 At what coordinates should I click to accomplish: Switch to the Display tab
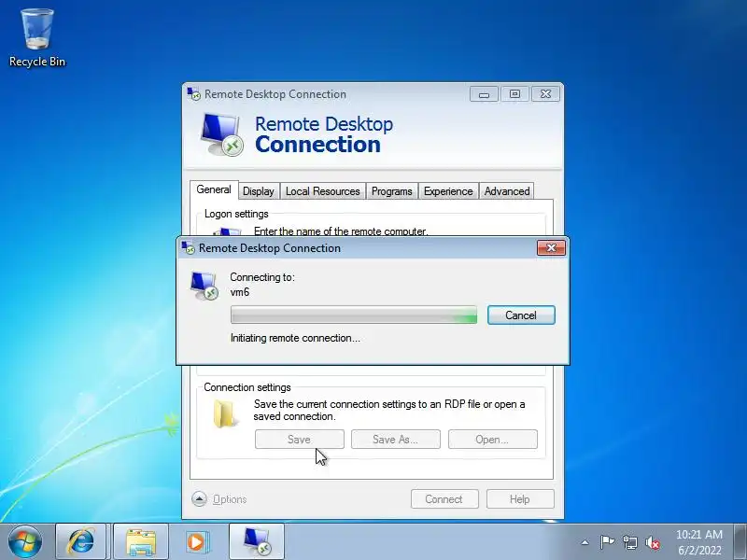(x=259, y=191)
